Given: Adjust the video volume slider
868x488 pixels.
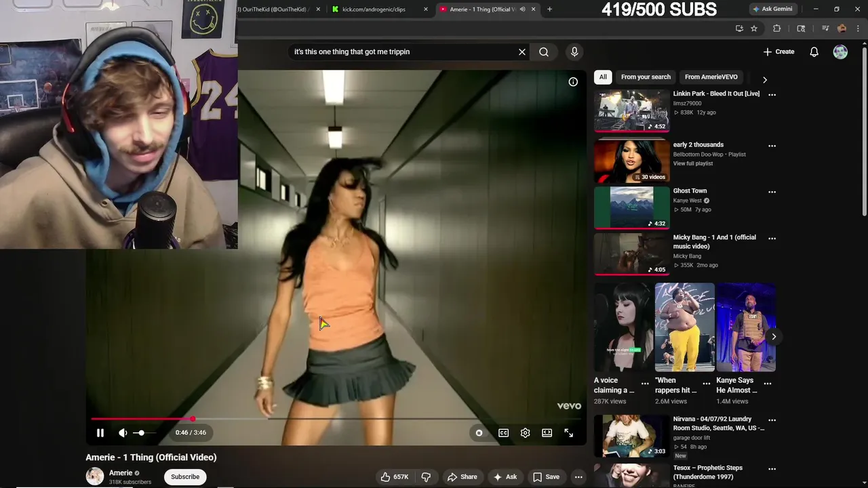Looking at the screenshot, I should [145, 432].
